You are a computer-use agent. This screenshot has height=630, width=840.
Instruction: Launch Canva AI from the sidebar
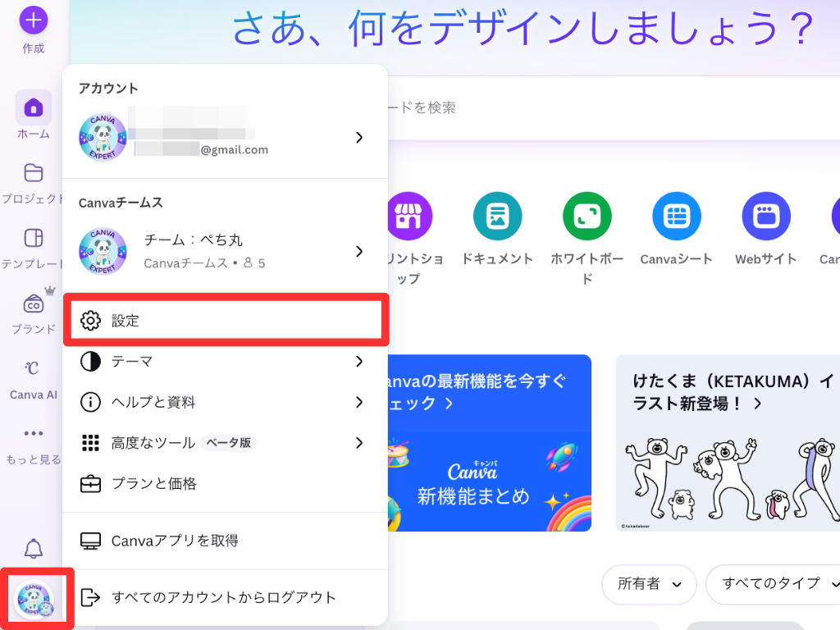tap(33, 368)
